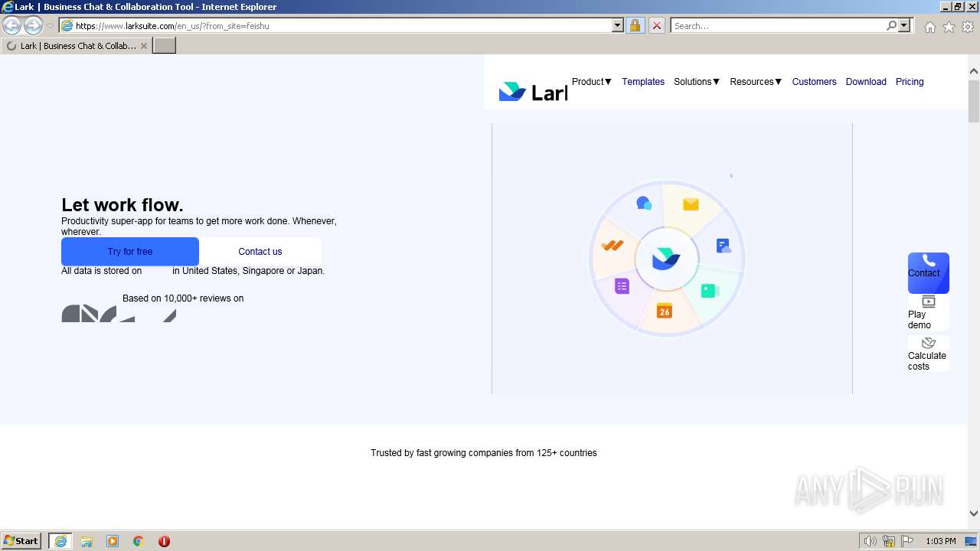
Task: Go back with the browser Back arrow
Action: pos(11,26)
